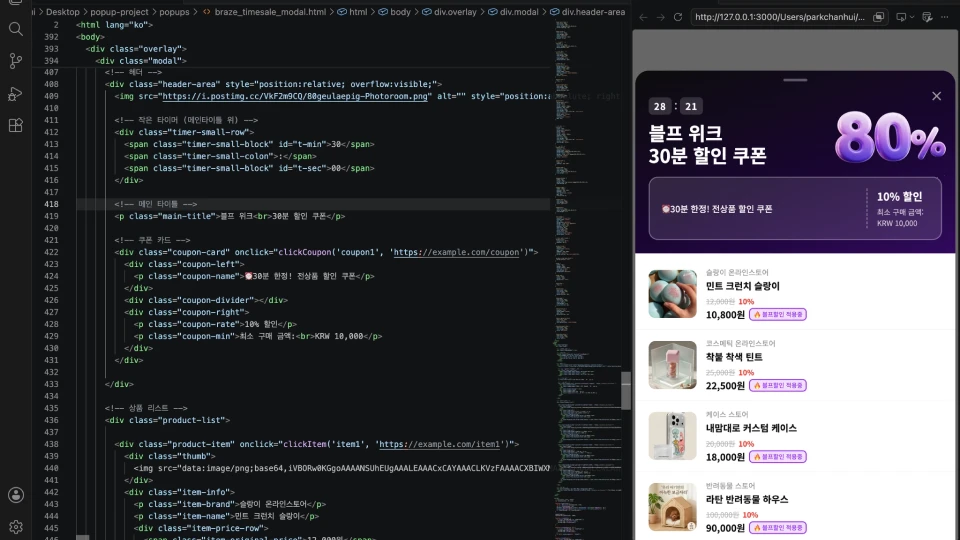Screen dimensions: 960x540
Task: Select braze_timesale_modal.html in breadcrumb
Action: [270, 12]
